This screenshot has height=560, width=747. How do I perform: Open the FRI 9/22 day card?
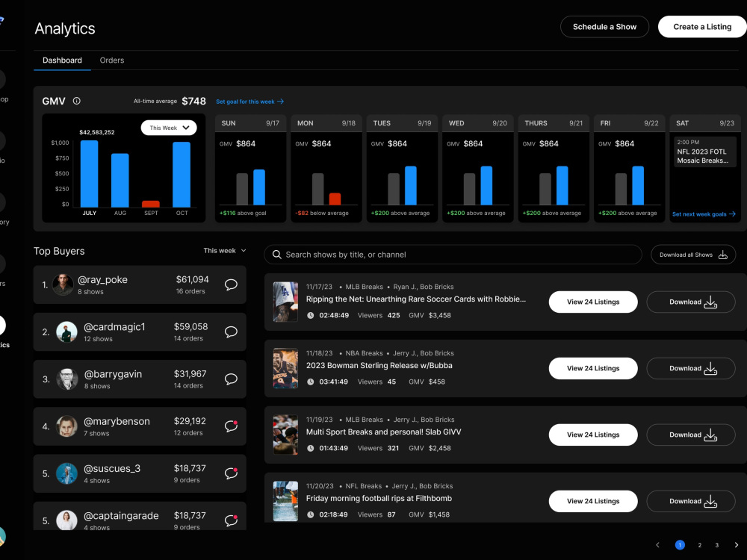(629, 169)
